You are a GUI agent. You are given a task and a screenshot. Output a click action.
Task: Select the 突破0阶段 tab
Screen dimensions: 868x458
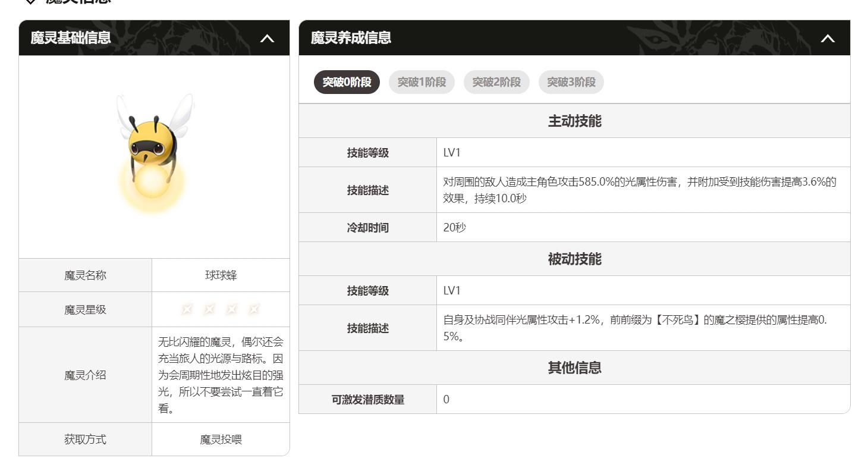[x=347, y=82]
